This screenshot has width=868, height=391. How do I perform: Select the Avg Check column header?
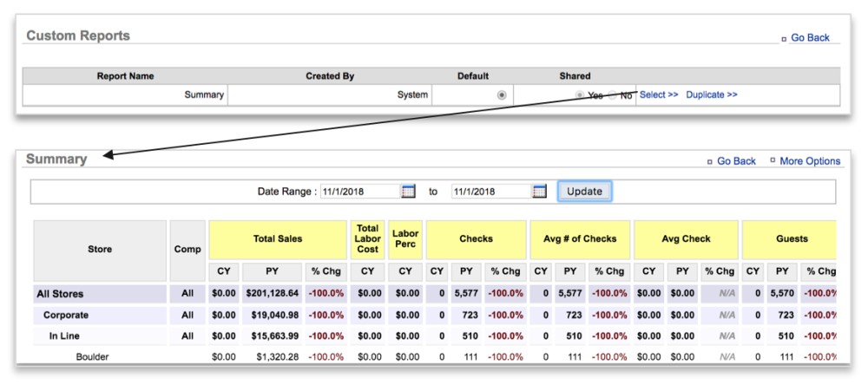click(x=686, y=238)
